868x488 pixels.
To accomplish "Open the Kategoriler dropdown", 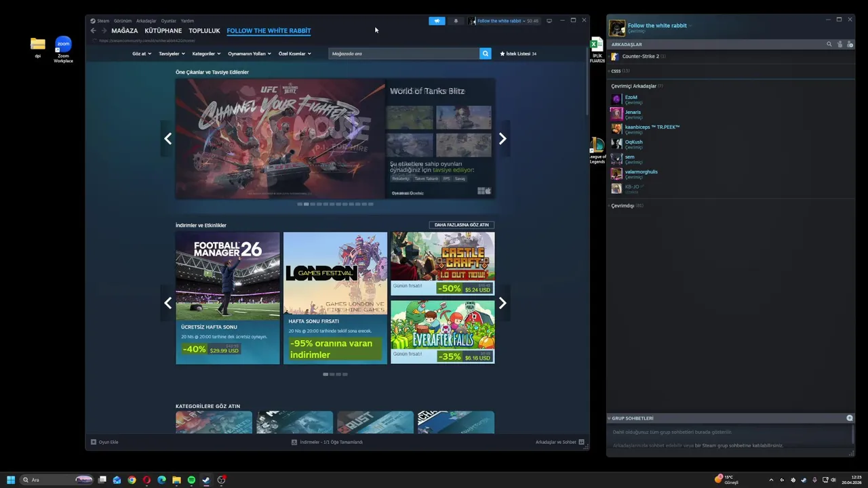I will coord(206,54).
